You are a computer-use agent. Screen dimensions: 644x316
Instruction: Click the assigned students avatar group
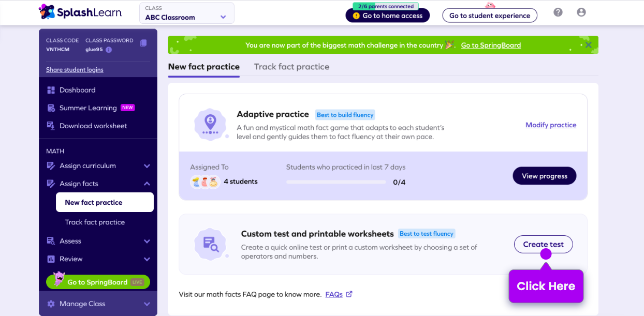205,182
